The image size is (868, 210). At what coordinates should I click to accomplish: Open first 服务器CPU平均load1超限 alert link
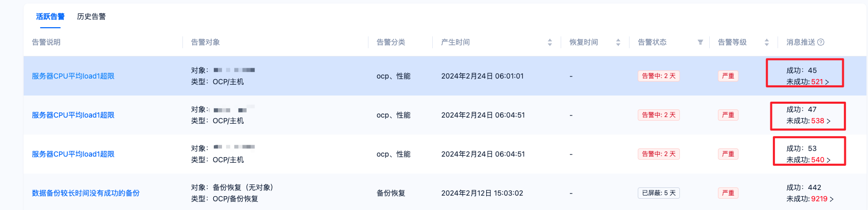tap(73, 76)
